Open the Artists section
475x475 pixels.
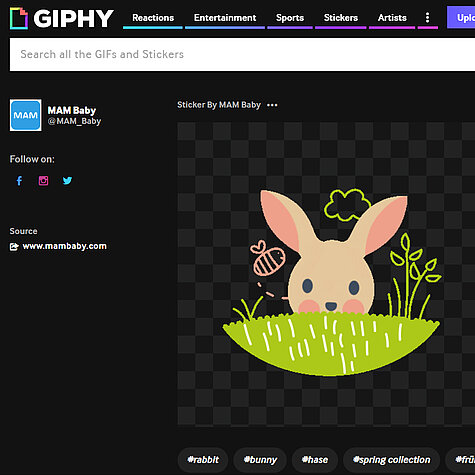tap(392, 18)
